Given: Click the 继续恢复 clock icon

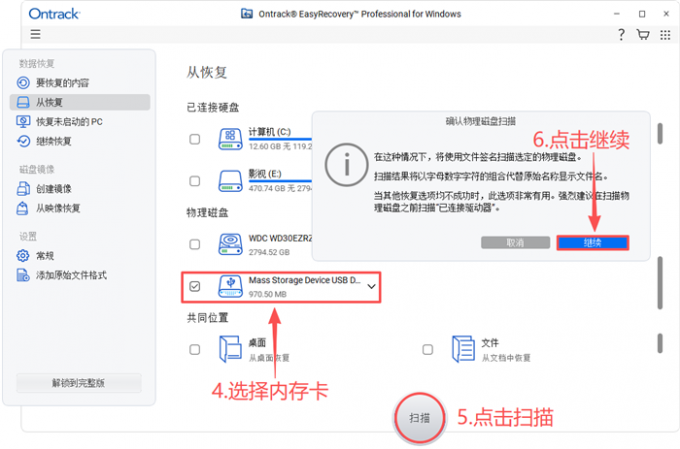Looking at the screenshot, I should [x=23, y=141].
